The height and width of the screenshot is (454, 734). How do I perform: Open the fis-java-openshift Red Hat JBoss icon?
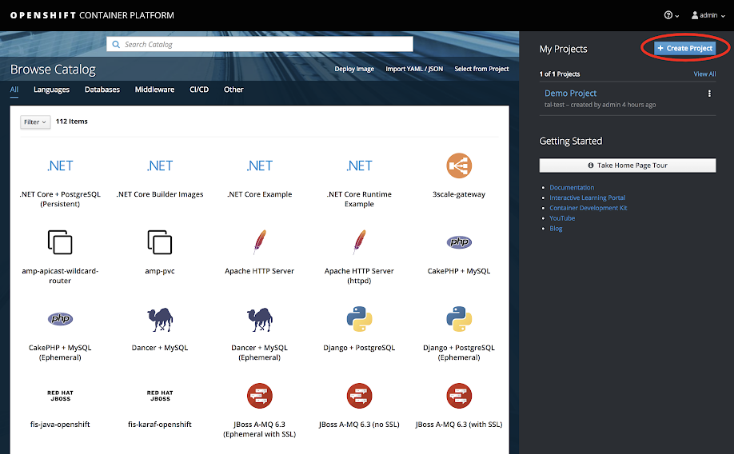pos(60,395)
